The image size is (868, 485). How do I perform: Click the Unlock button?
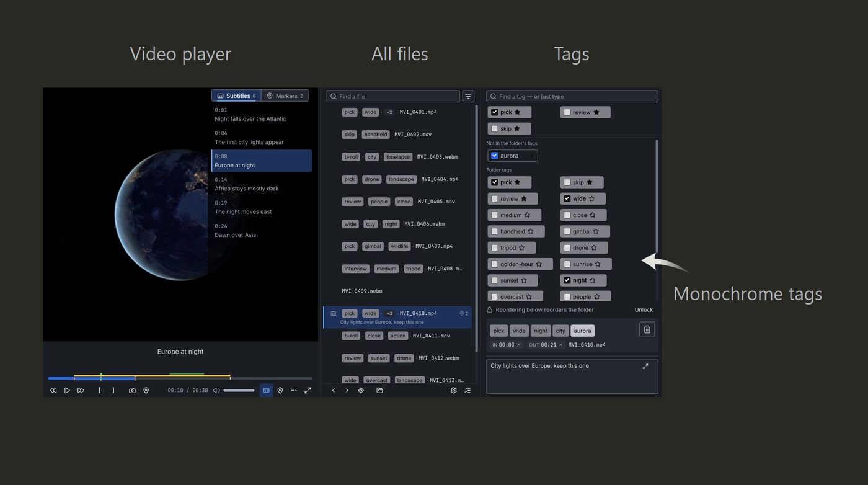point(644,309)
